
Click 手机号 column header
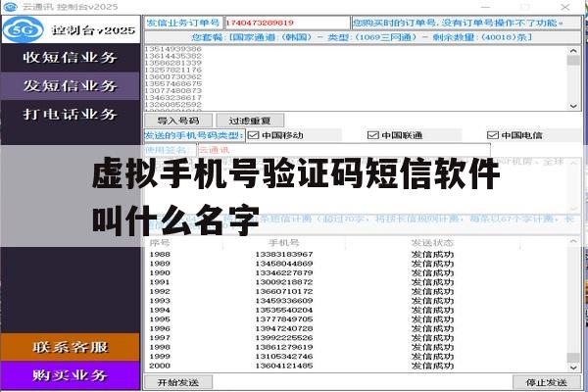(284, 243)
